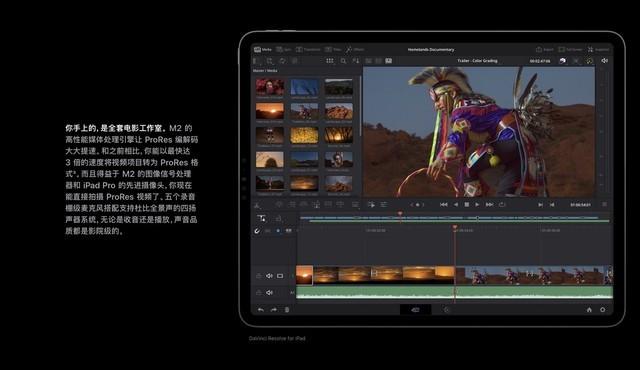
Task: Go to the previous clip button right of viewer
Action: point(552,205)
